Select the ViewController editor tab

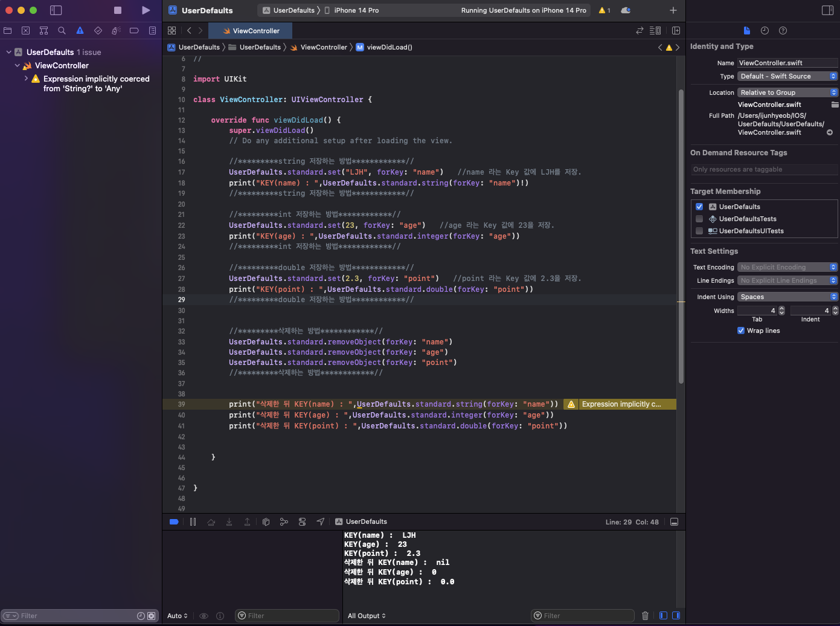pos(251,31)
